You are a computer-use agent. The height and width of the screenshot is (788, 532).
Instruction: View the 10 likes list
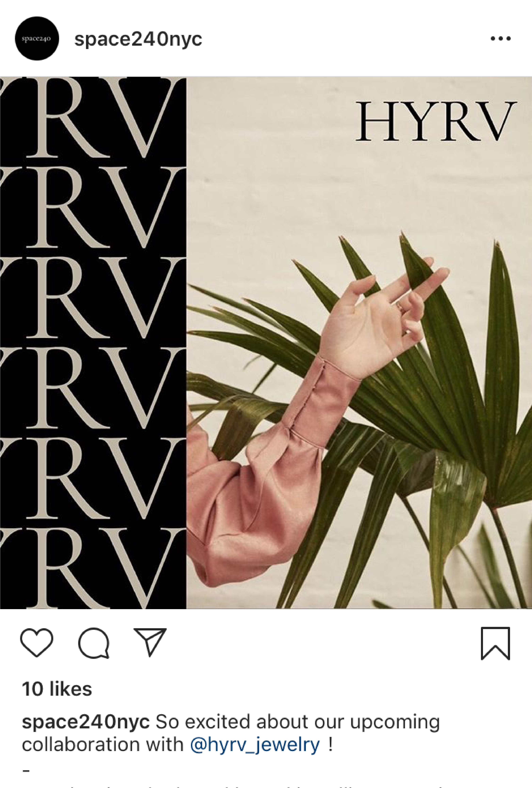[57, 689]
